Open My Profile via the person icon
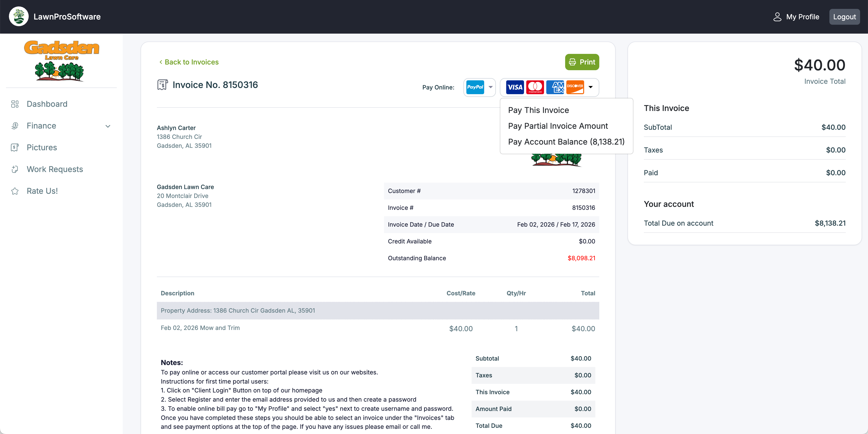This screenshot has height=434, width=868. (x=778, y=17)
